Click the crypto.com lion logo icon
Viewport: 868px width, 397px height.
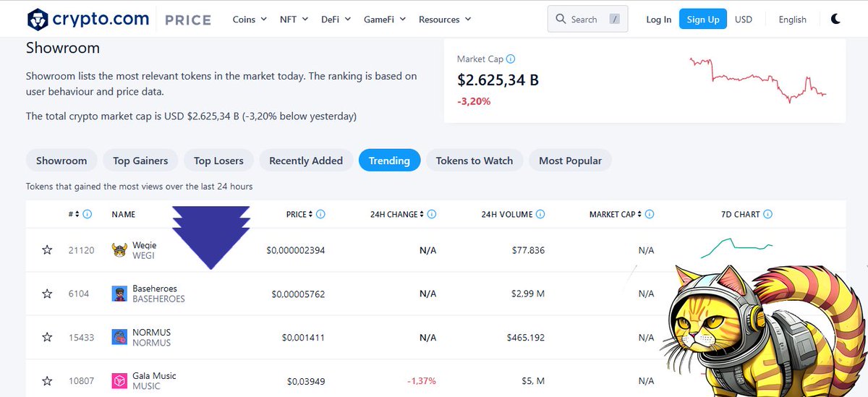pyautogui.click(x=37, y=20)
